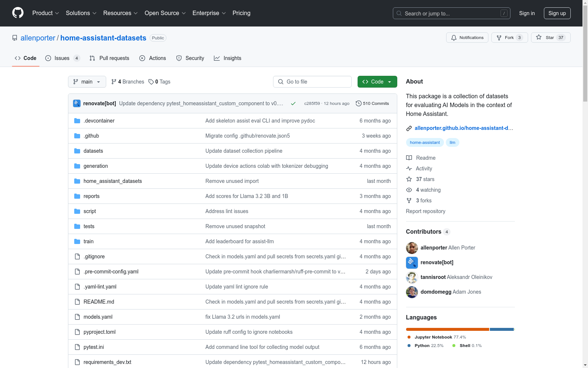The image size is (588, 368).
Task: Click the README.md file icon
Action: tap(77, 302)
